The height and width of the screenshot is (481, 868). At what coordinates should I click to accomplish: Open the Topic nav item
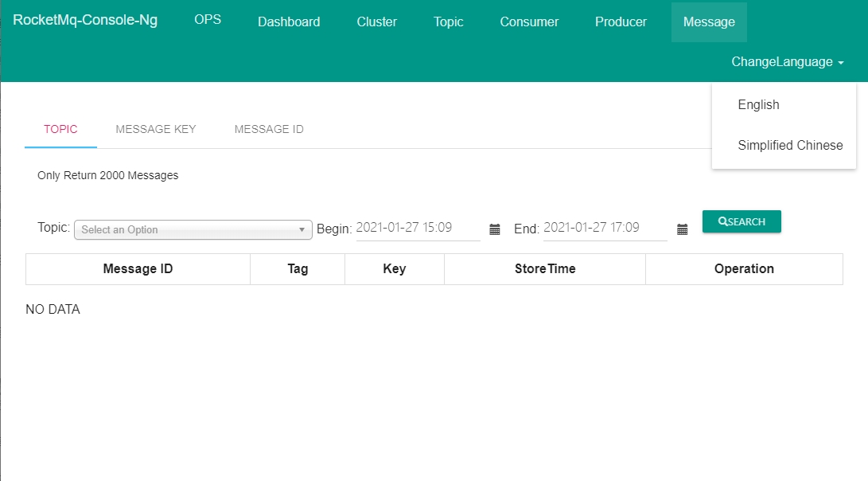coord(448,22)
